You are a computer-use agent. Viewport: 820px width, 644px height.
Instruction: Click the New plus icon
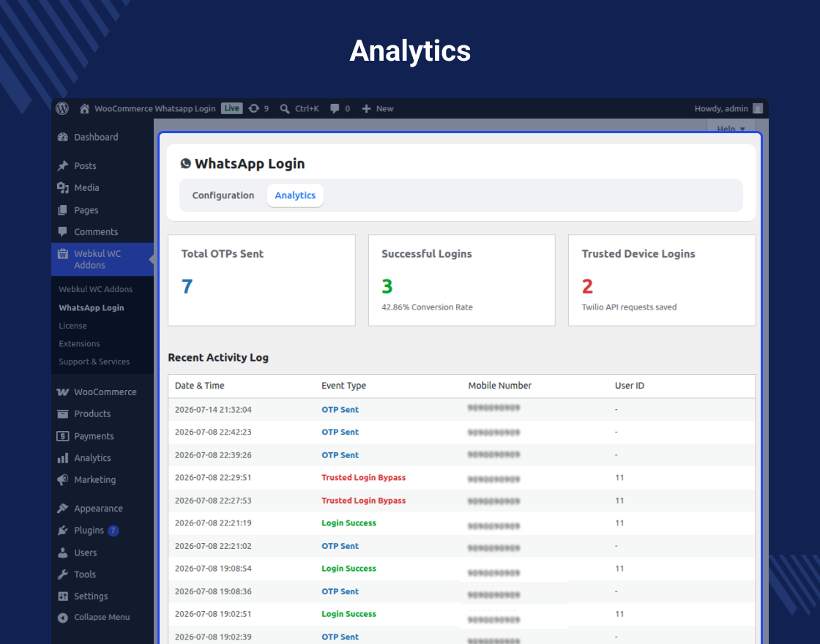pos(366,109)
